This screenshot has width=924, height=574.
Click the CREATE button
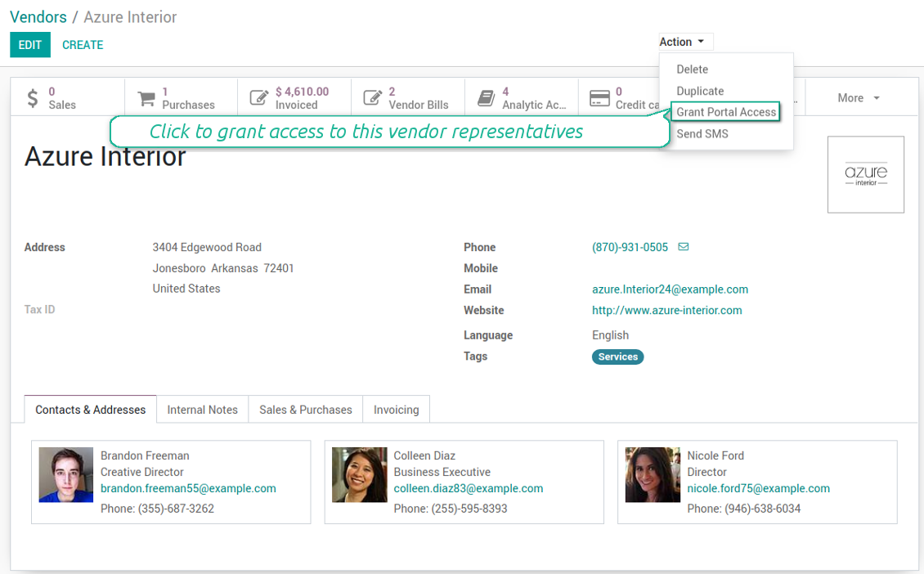pos(83,45)
